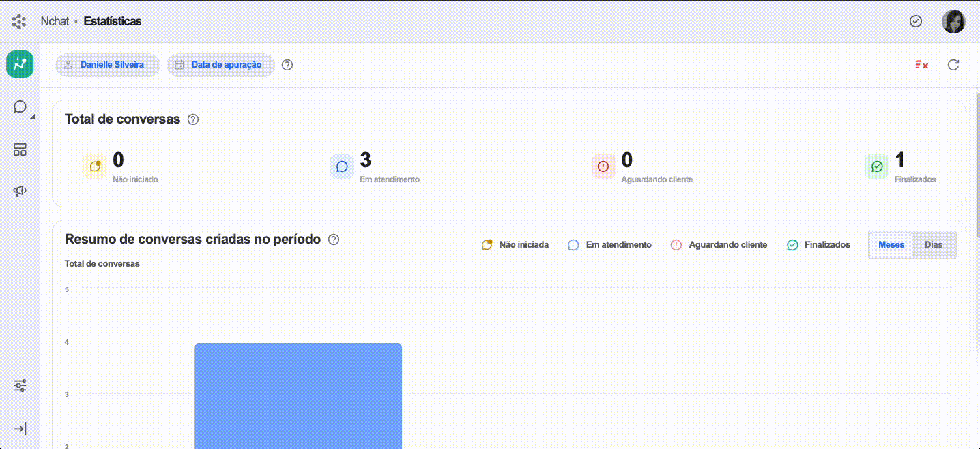Image resolution: width=980 pixels, height=449 pixels.
Task: Open the chat bubble icon in sidebar
Action: (x=20, y=106)
